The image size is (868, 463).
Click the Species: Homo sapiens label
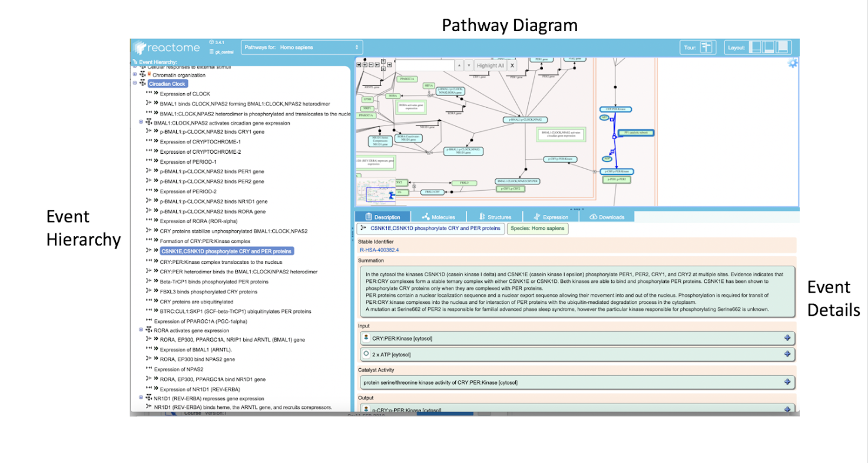(537, 229)
